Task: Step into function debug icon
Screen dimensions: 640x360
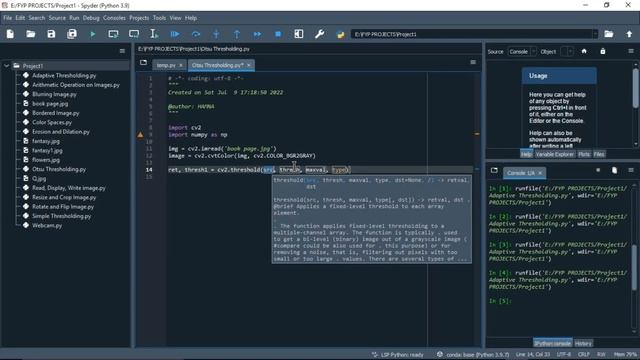Action: point(216,34)
